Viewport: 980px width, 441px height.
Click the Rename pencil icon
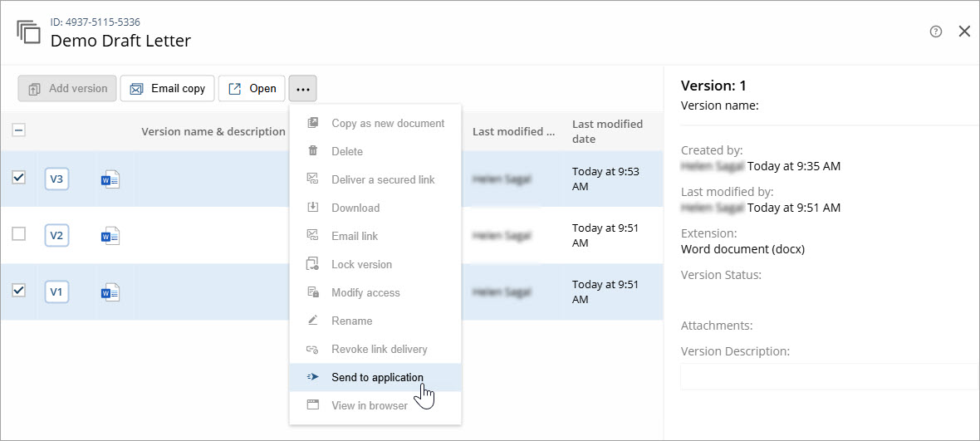click(313, 321)
